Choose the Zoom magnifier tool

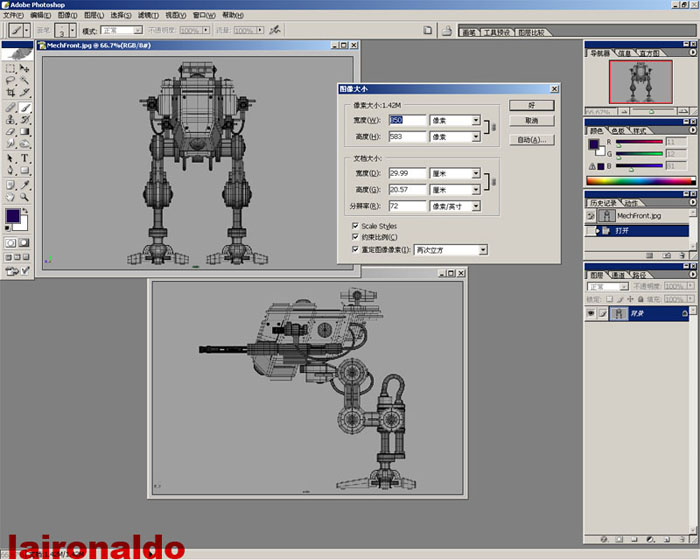pos(25,198)
